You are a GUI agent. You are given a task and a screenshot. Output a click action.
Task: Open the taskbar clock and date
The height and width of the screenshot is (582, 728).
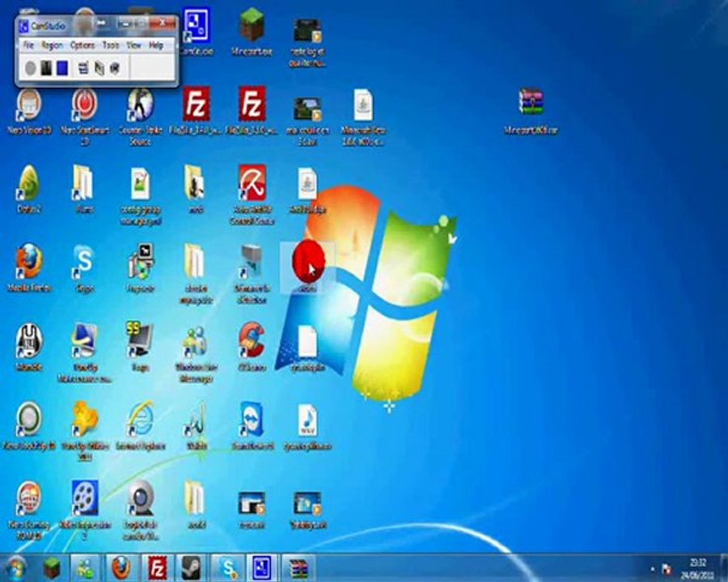pos(697,569)
